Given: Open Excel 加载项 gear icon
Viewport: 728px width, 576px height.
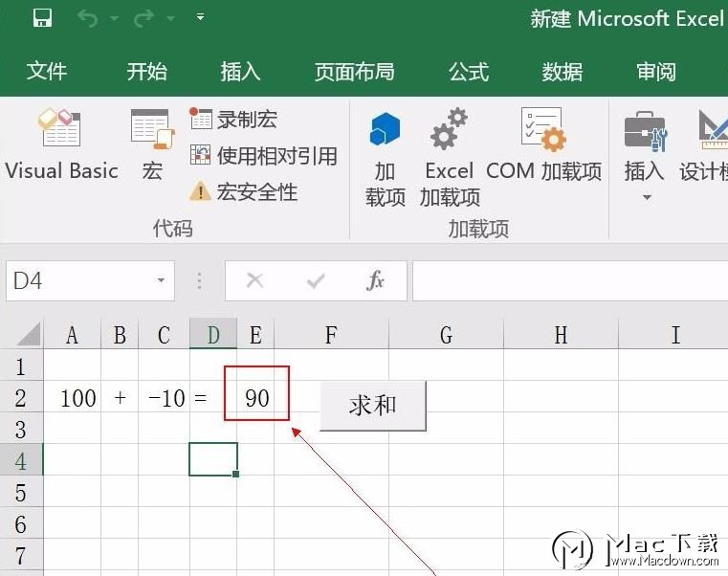Looking at the screenshot, I should tap(450, 158).
